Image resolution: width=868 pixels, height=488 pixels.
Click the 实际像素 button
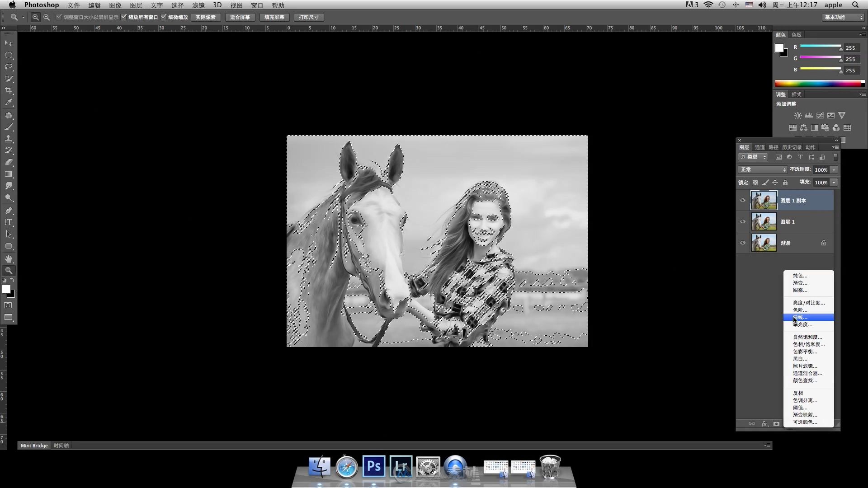coord(206,17)
